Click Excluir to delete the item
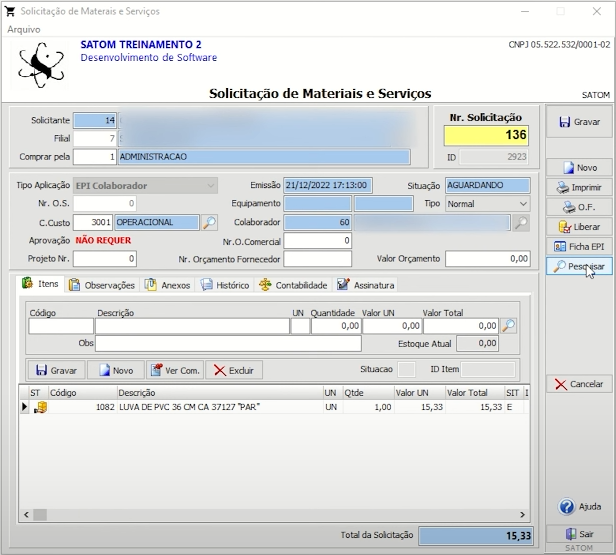 [234, 370]
